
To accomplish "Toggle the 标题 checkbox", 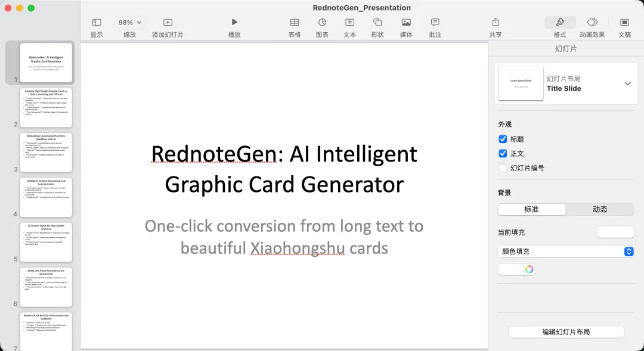I will click(x=502, y=139).
